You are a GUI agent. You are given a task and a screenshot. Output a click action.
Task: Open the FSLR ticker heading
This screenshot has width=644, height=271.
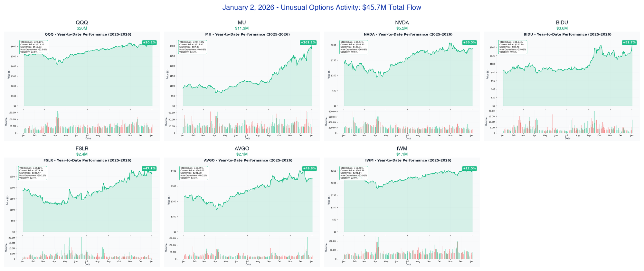pyautogui.click(x=82, y=149)
